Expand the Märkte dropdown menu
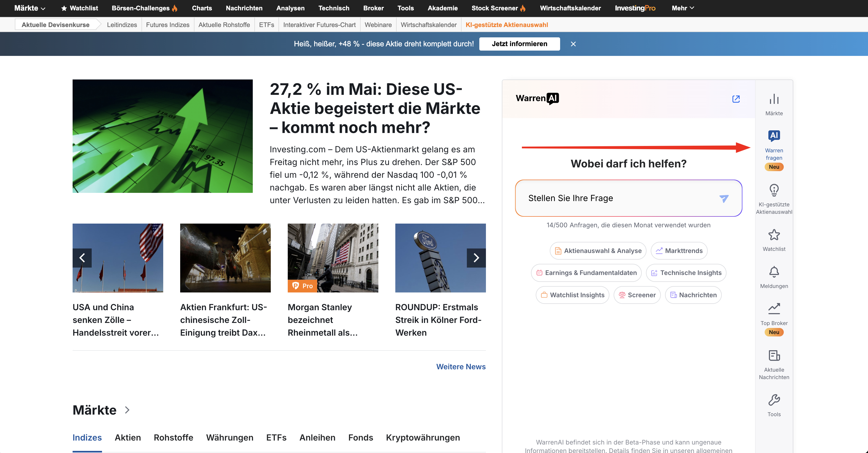868x453 pixels. click(x=30, y=8)
